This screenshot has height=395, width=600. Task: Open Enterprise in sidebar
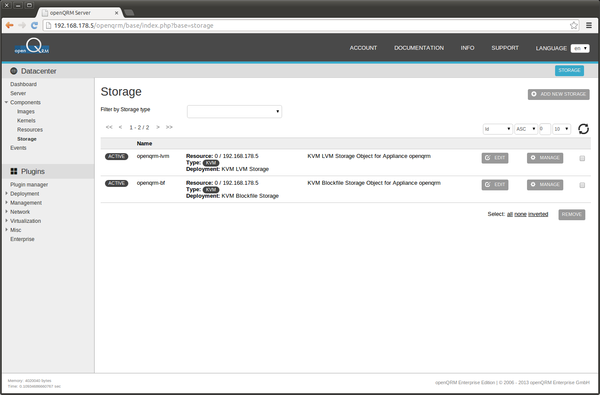click(x=22, y=239)
